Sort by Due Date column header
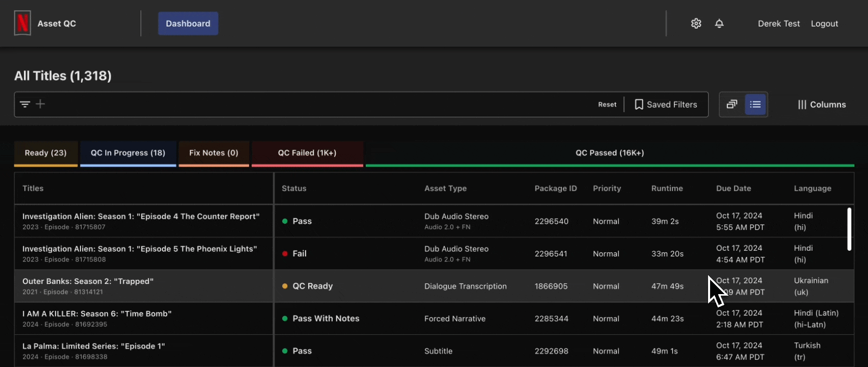Screen dimensions: 868x367 pyautogui.click(x=734, y=189)
